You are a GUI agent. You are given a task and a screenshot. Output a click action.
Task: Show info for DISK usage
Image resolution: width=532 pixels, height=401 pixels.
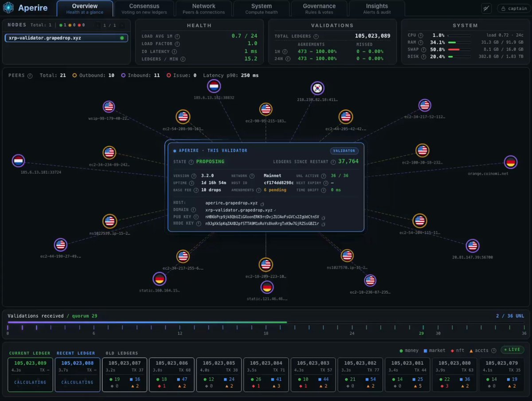(x=423, y=56)
